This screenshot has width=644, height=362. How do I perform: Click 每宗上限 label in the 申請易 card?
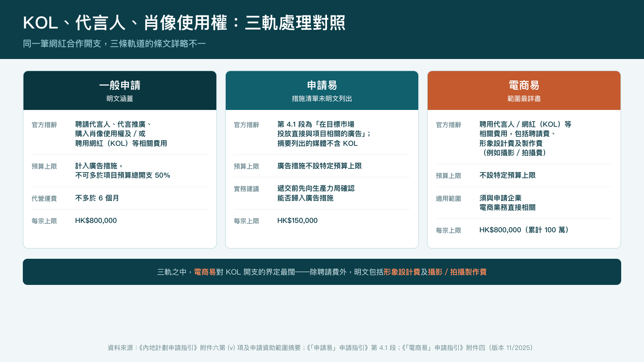[247, 221]
